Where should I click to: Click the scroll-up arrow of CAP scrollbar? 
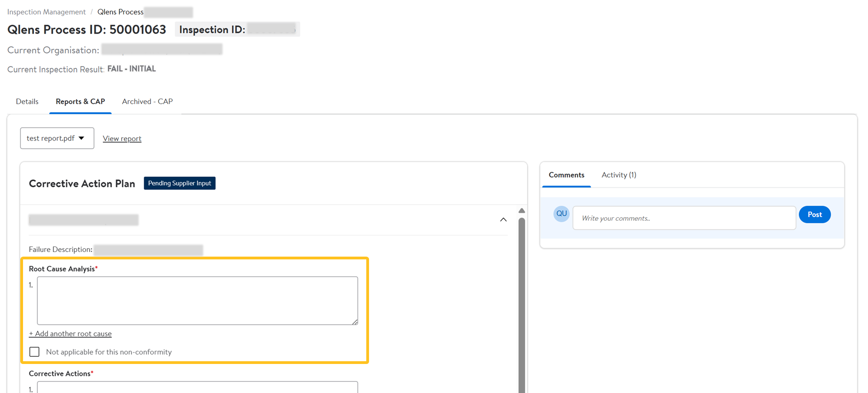(x=522, y=211)
